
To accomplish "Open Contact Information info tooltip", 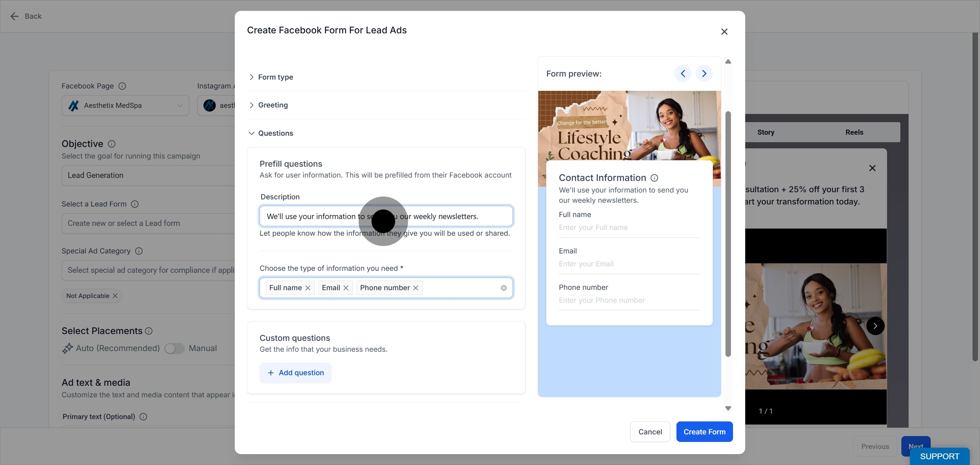I will 654,178.
